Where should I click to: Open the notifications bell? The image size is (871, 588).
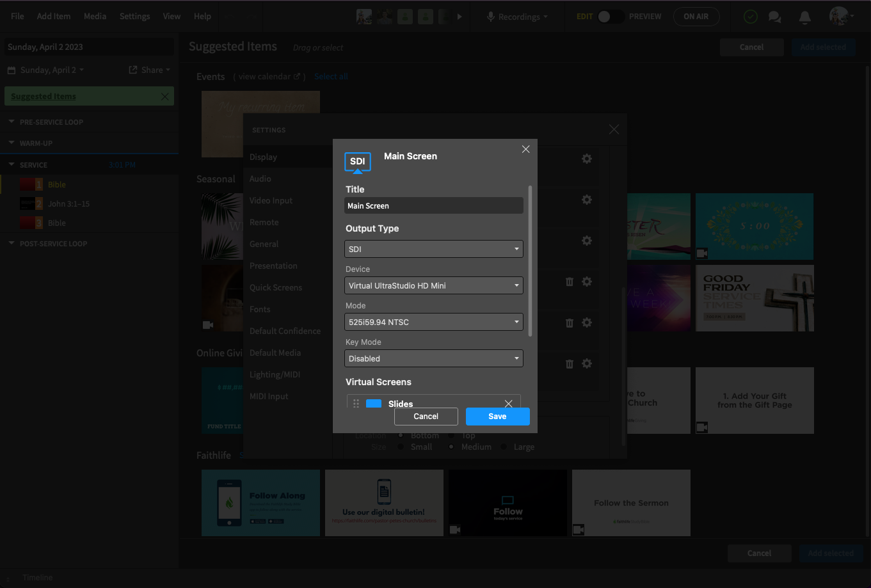tap(805, 17)
